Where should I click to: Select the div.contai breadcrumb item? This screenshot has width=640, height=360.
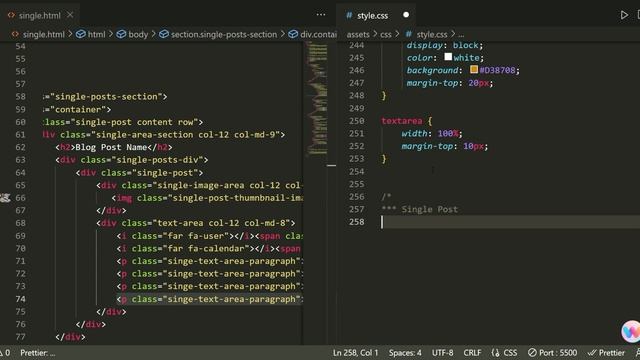(x=318, y=34)
